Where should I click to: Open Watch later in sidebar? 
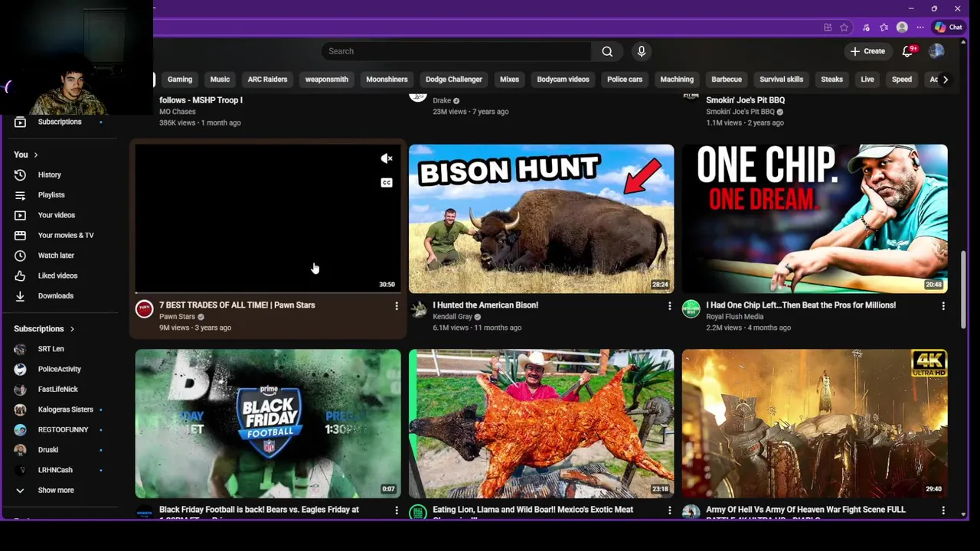[56, 256]
